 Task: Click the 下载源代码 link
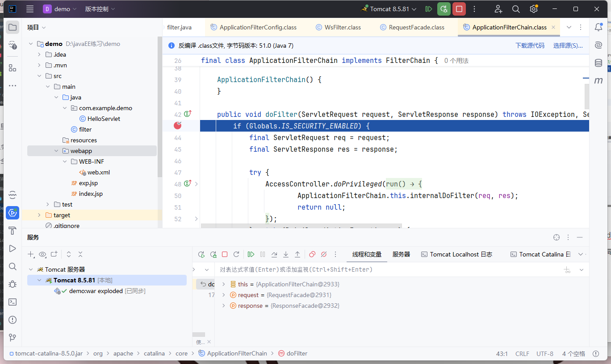[530, 45]
